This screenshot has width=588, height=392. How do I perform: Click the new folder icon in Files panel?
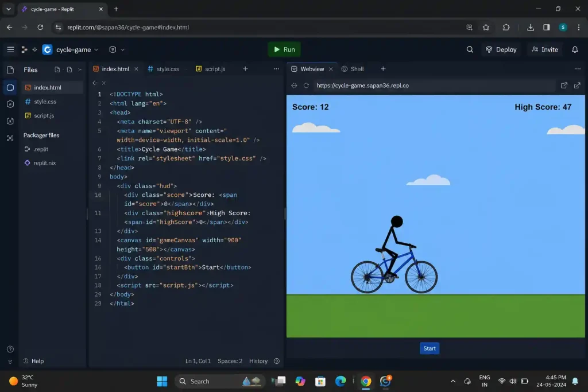click(x=69, y=69)
